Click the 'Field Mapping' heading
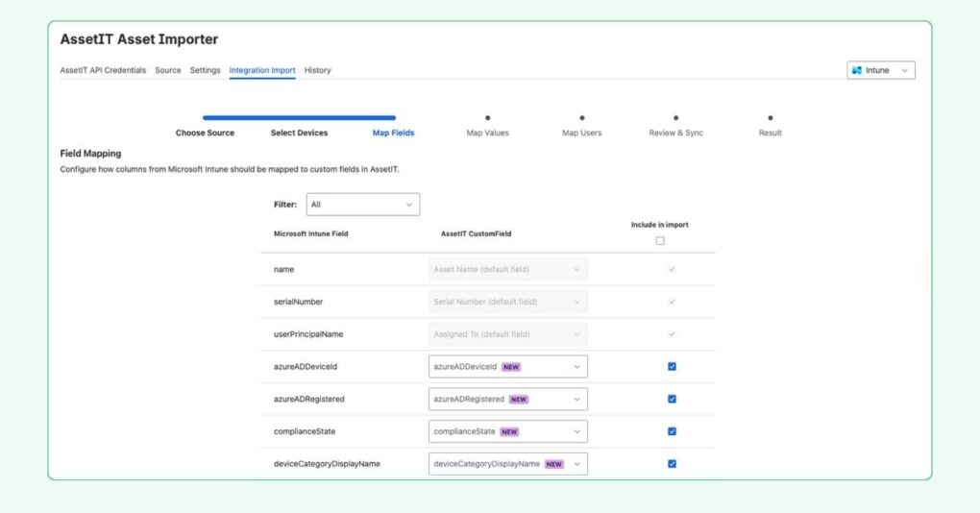Image resolution: width=980 pixels, height=513 pixels. pyautogui.click(x=90, y=153)
